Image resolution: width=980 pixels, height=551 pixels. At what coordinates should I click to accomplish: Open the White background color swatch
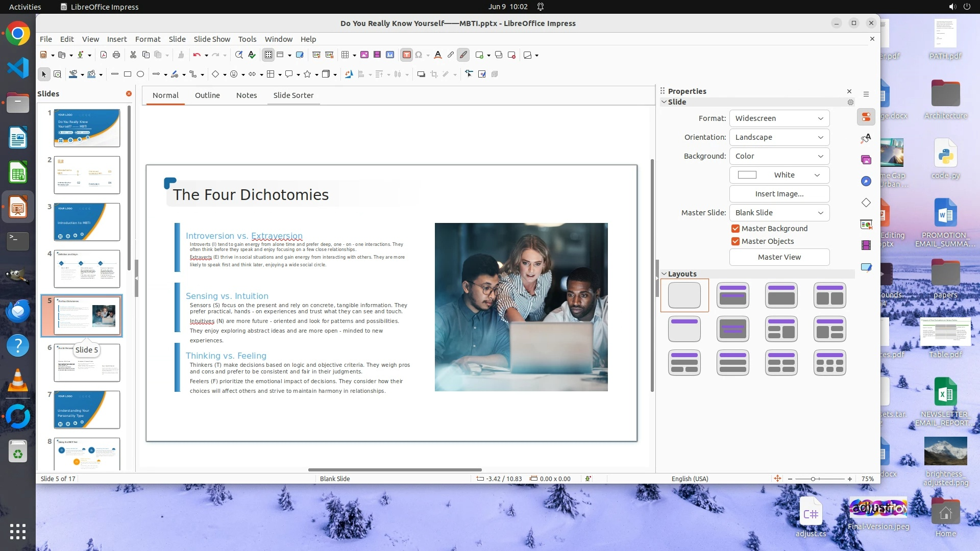click(779, 175)
